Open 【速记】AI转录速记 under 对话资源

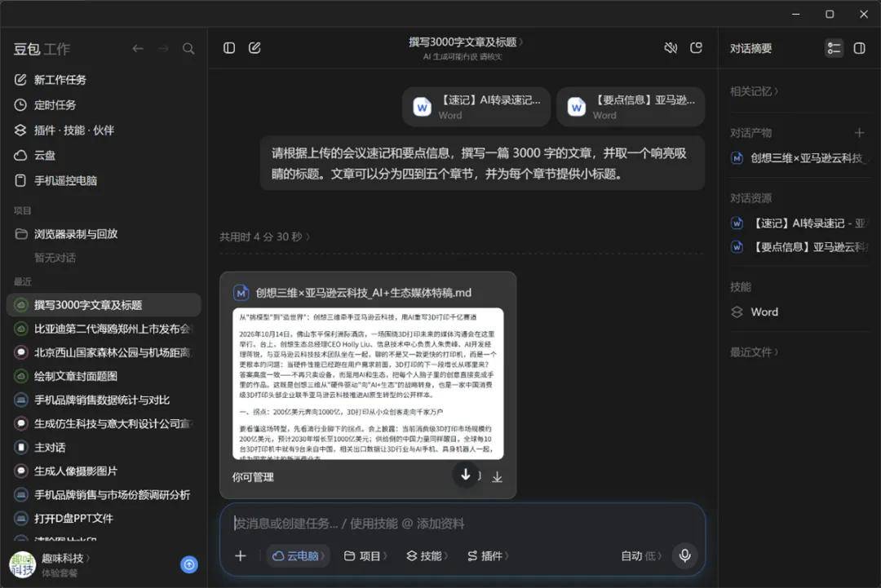[x=799, y=223]
